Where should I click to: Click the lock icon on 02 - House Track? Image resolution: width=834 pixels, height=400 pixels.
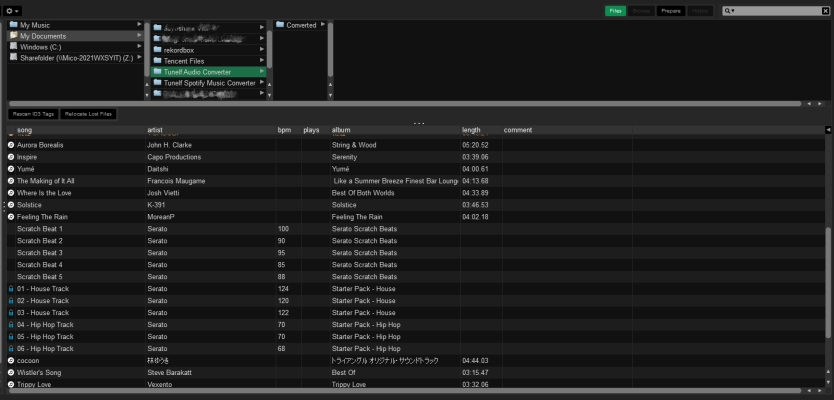(11, 301)
